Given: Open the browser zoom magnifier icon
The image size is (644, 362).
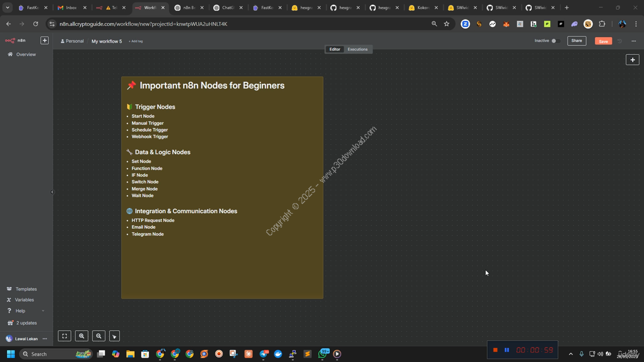Looking at the screenshot, I should [434, 24].
